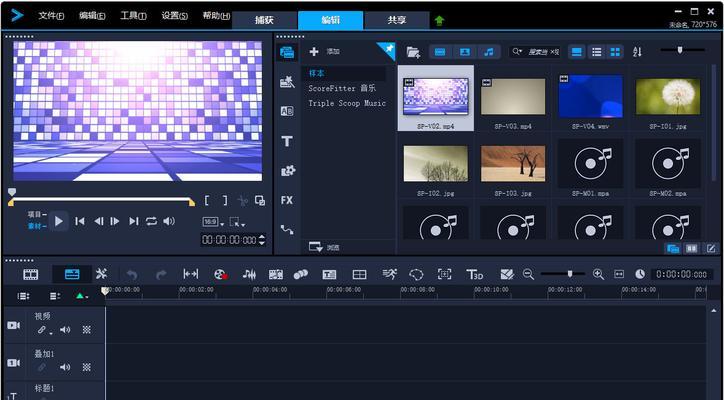Switch to the 捕获 tab
This screenshot has width=724, height=400.
[x=265, y=20]
